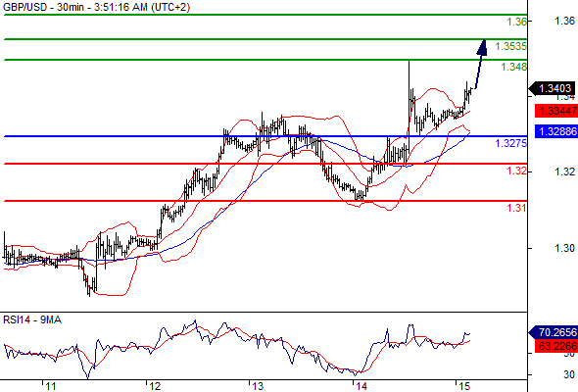Click date marker 13 on time axis
The image size is (578, 392).
pyautogui.click(x=258, y=386)
